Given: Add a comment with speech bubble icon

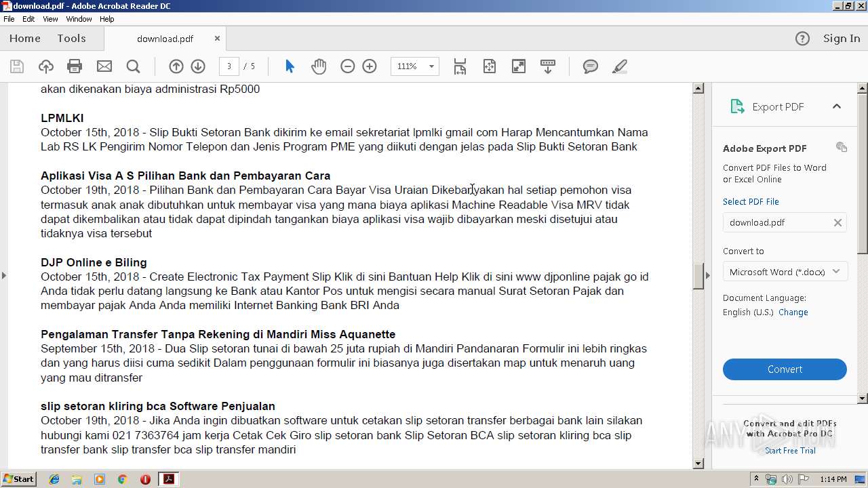Looking at the screenshot, I should [x=591, y=66].
